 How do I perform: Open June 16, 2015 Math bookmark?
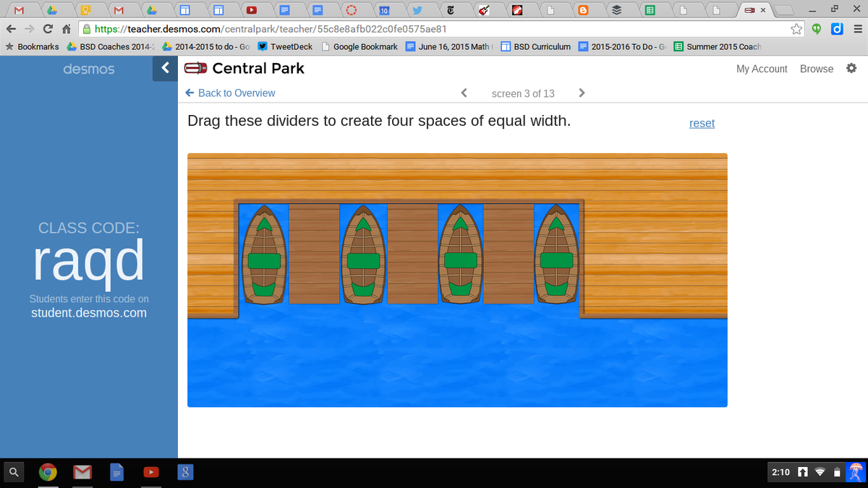tap(448, 46)
